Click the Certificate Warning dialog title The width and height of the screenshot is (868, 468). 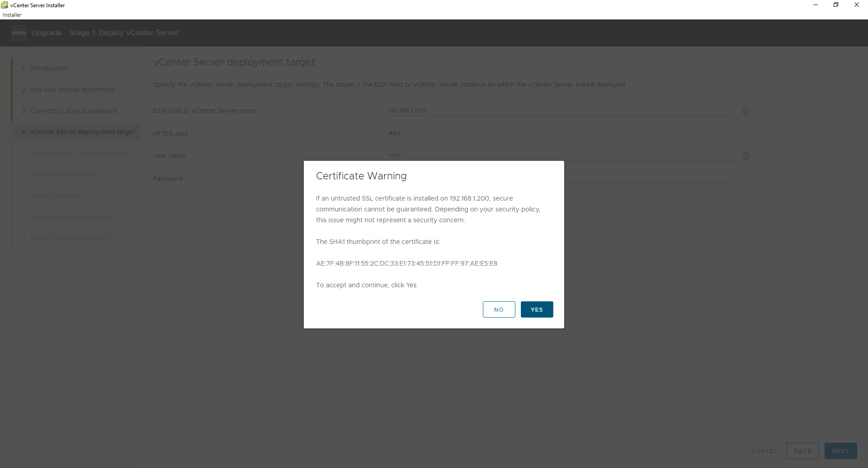tap(361, 176)
